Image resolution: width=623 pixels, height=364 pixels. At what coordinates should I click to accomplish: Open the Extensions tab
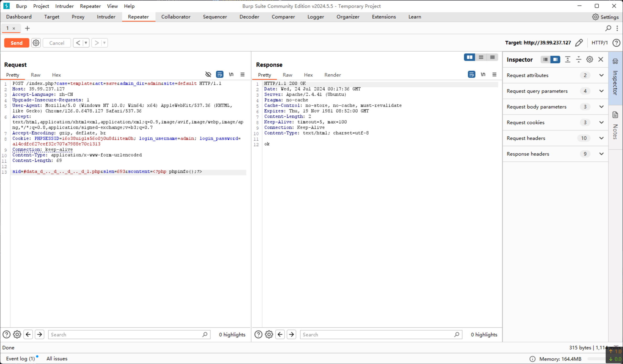pos(384,17)
